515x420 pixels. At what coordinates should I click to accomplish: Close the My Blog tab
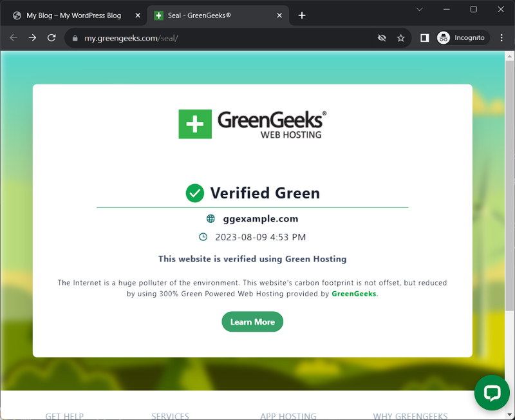pos(138,15)
